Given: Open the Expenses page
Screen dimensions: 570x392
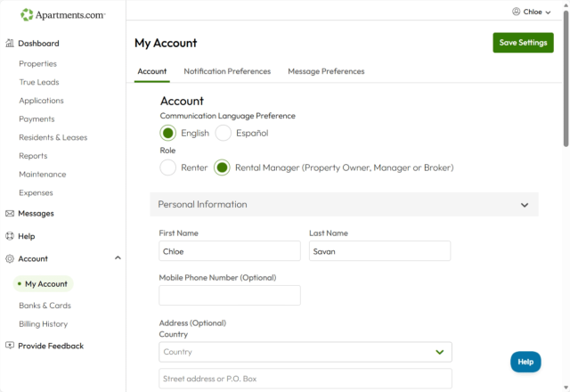Looking at the screenshot, I should (36, 192).
